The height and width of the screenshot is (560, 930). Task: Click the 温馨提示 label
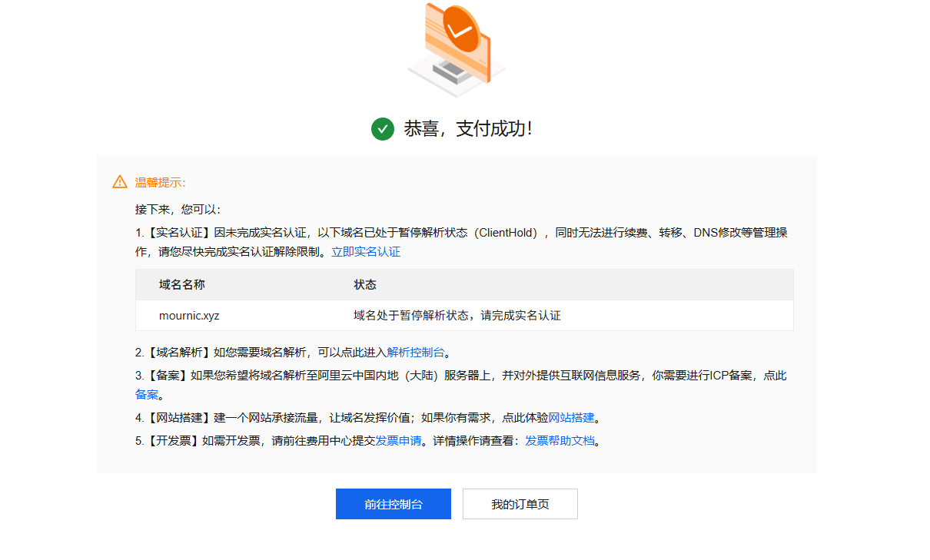pos(160,182)
